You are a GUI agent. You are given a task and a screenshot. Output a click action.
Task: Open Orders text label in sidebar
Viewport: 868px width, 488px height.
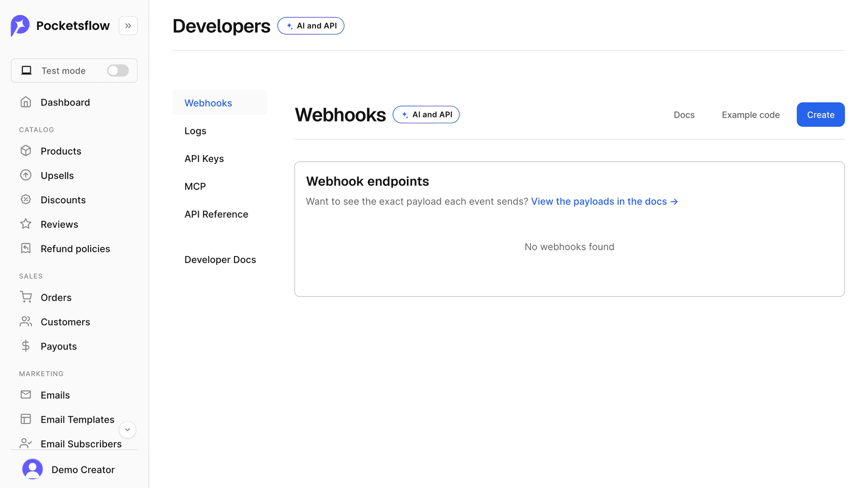pyautogui.click(x=56, y=297)
